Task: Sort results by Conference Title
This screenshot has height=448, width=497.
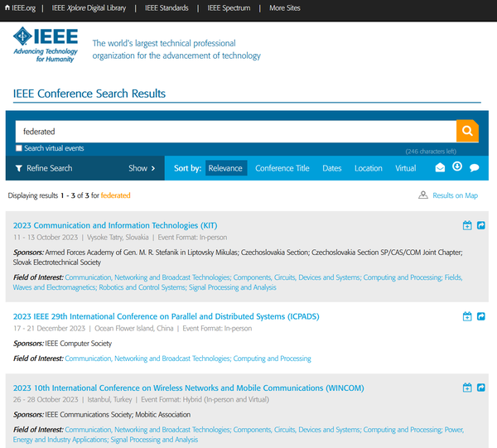Action: pyautogui.click(x=282, y=168)
